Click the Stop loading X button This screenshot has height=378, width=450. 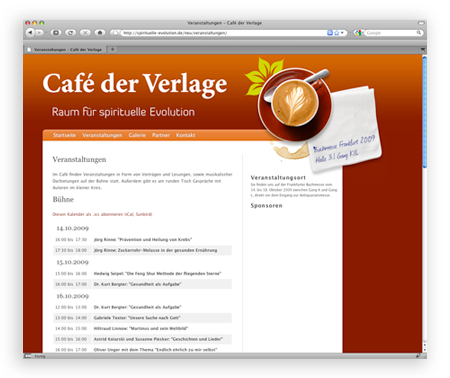pyautogui.click(x=85, y=33)
